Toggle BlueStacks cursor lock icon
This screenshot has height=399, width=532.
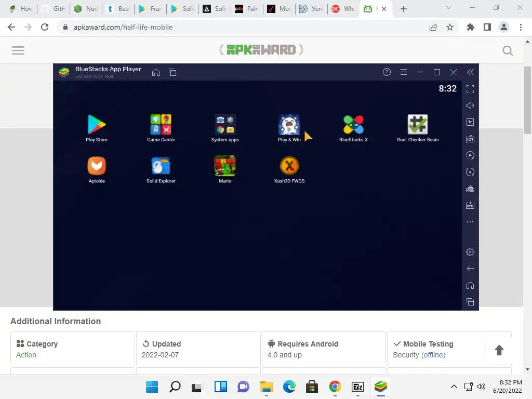(x=470, y=122)
